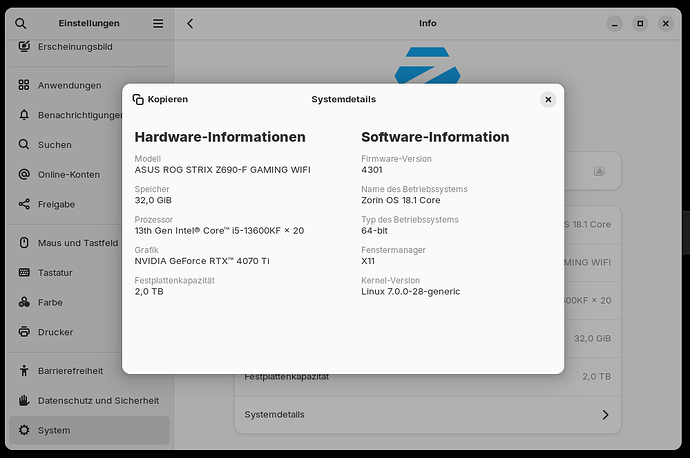Open Barrierefreiheit settings
Viewport: 690px width, 458px height.
tap(89, 371)
